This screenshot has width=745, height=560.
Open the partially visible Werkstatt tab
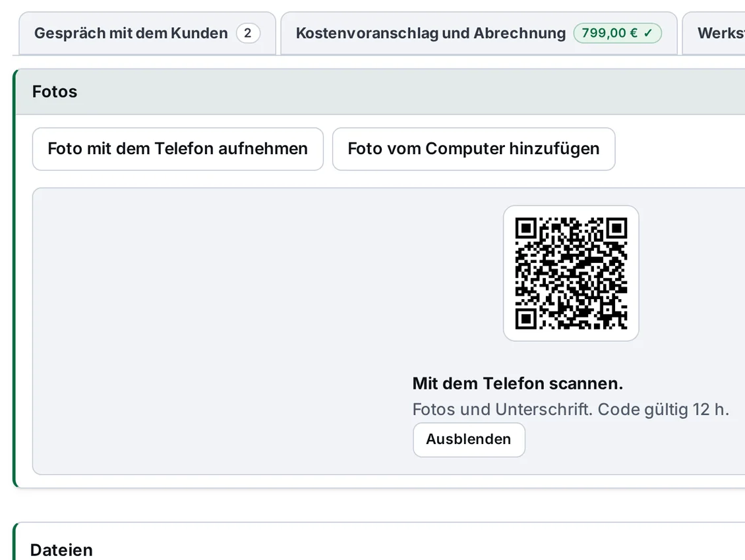pyautogui.click(x=713, y=33)
